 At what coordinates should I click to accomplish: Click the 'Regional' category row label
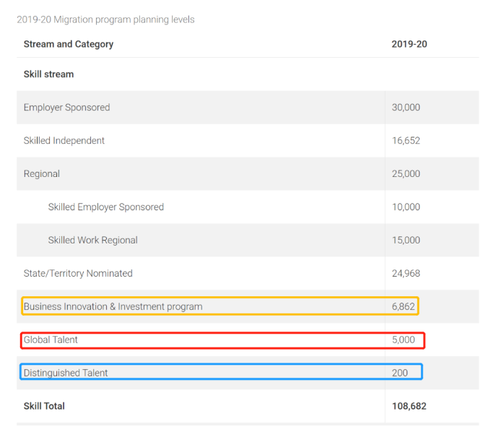[42, 174]
